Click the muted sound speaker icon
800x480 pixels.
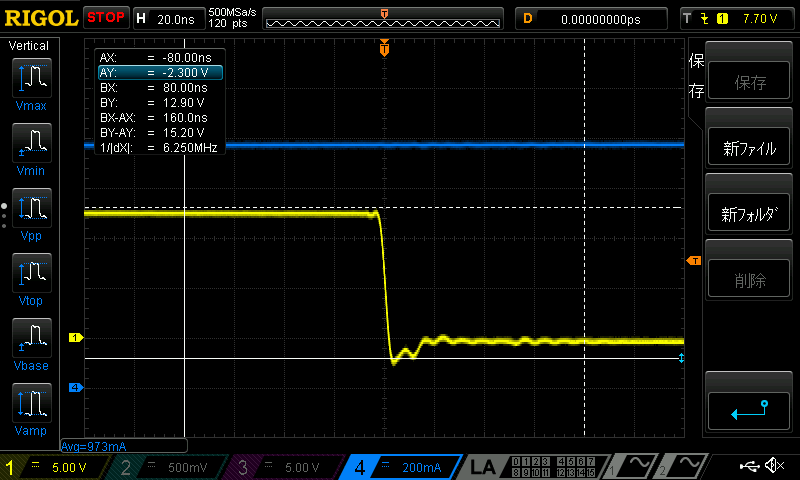click(x=774, y=465)
